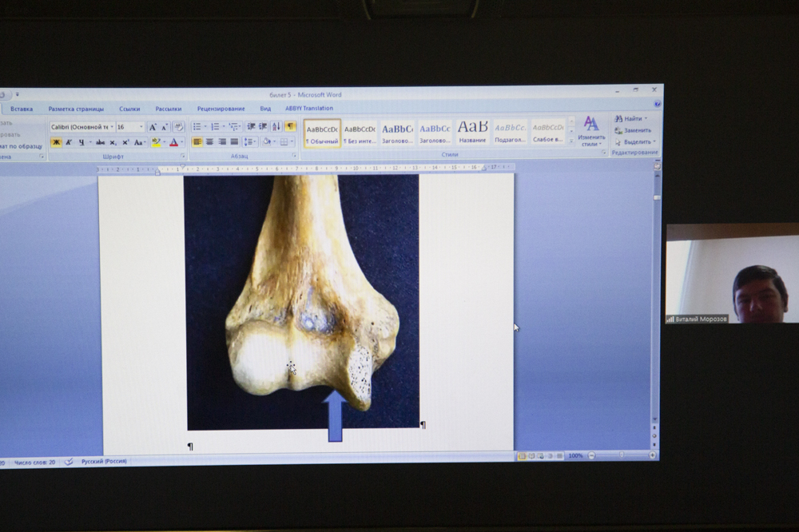Open font name Calibri combo box
This screenshot has width=799, height=532.
(82, 127)
